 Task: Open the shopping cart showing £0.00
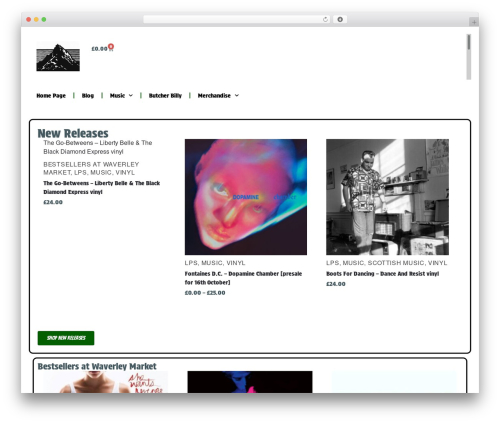(103, 48)
